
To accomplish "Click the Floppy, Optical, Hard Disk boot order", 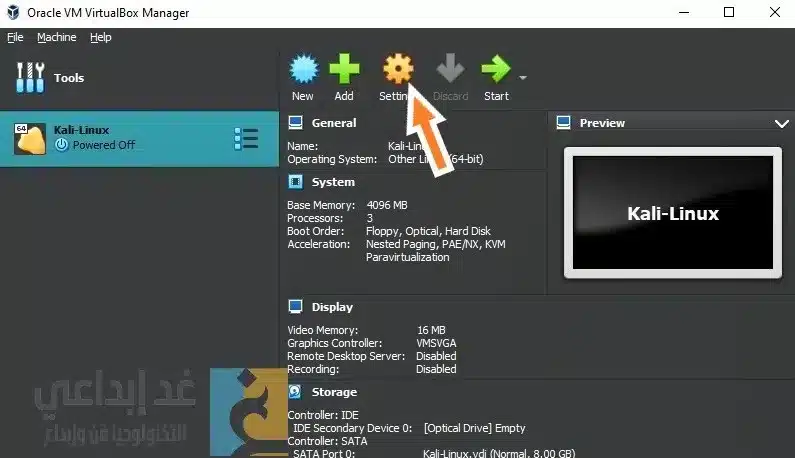I will tap(428, 231).
